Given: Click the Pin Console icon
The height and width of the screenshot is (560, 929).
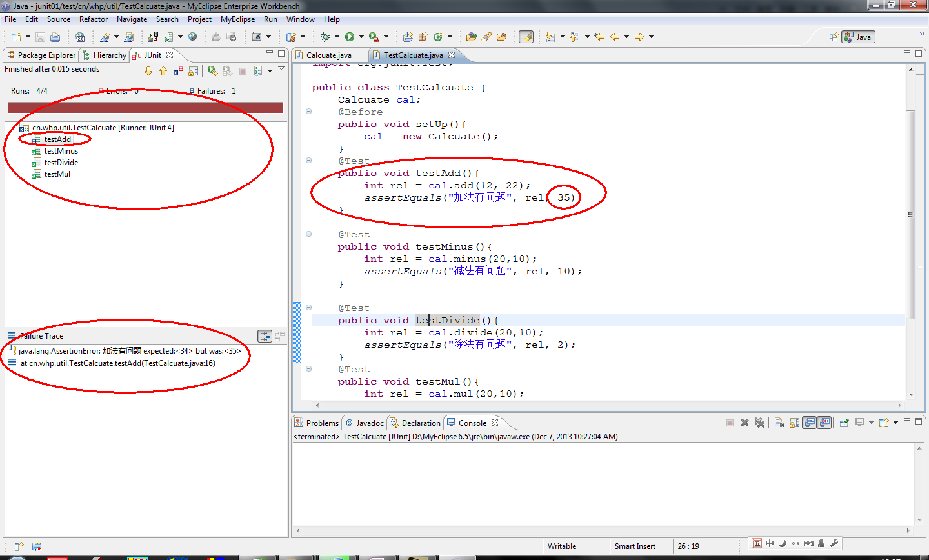Looking at the screenshot, I should [844, 423].
